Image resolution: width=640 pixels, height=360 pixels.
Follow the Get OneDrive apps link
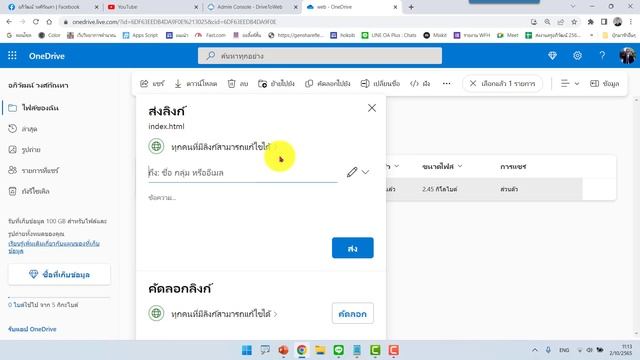(x=32, y=329)
